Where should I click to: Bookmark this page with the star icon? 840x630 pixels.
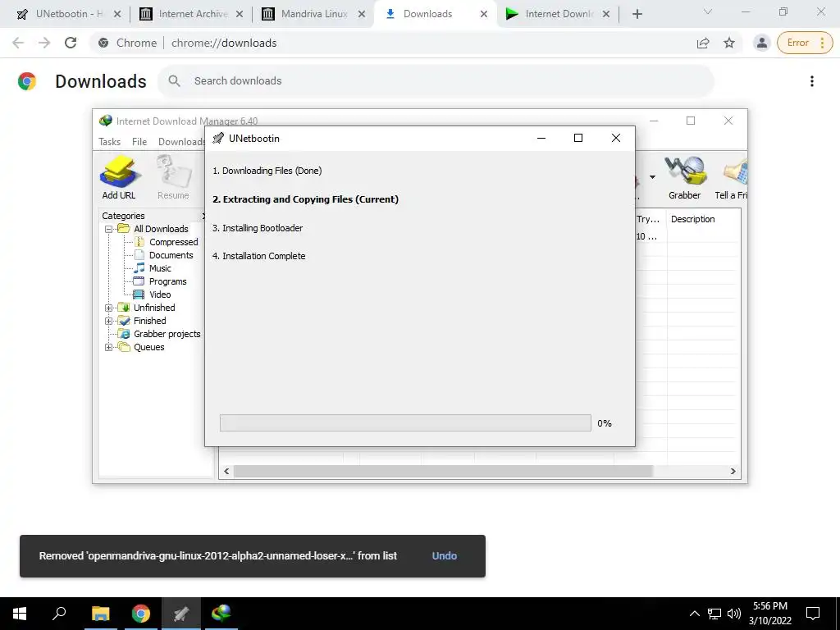(729, 43)
